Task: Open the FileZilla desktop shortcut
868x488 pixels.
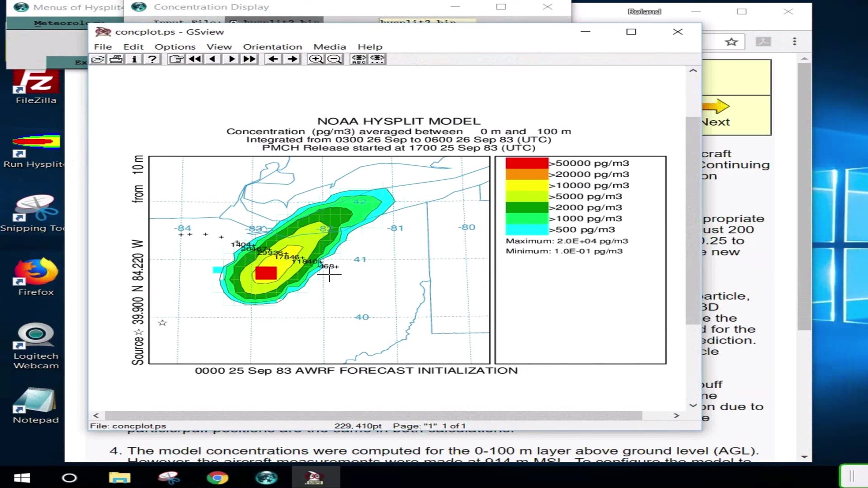Action: (x=36, y=87)
